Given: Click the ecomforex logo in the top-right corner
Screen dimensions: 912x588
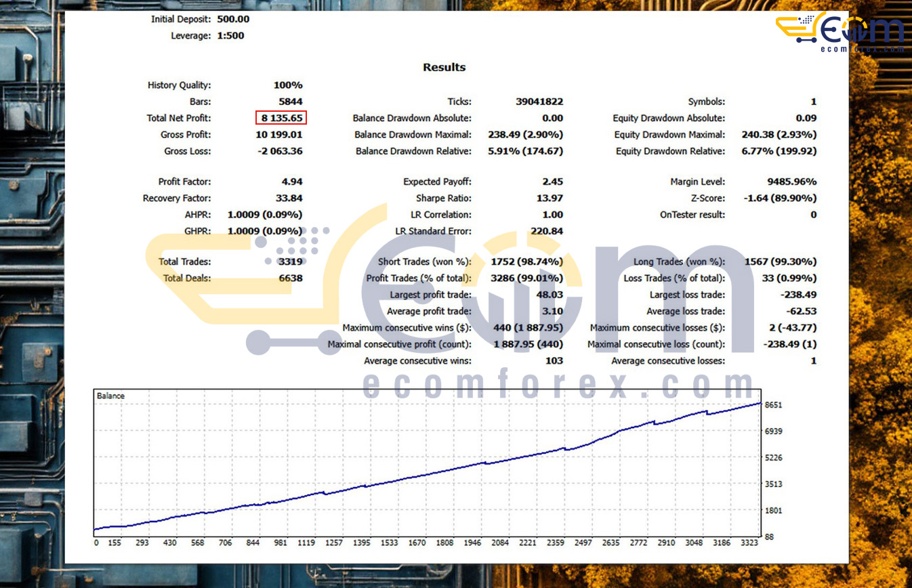Looking at the screenshot, I should coord(840,32).
